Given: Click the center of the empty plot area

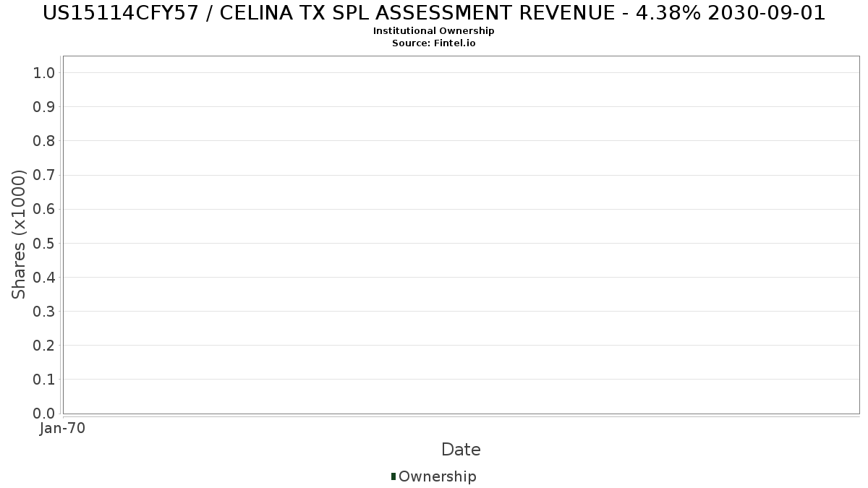Looking at the screenshot, I should 461,235.
